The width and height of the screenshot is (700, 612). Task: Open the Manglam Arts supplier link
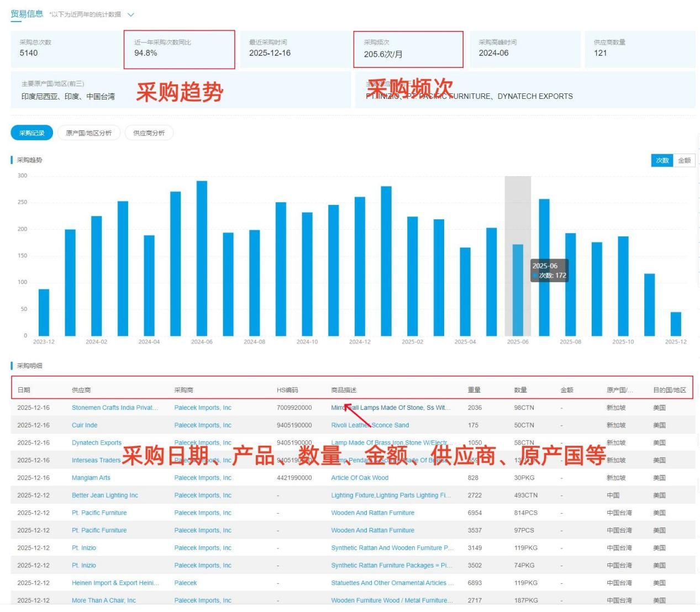coord(91,478)
